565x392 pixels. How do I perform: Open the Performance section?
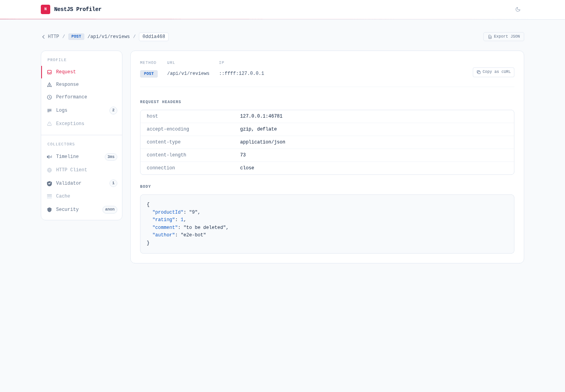pyautogui.click(x=82, y=97)
